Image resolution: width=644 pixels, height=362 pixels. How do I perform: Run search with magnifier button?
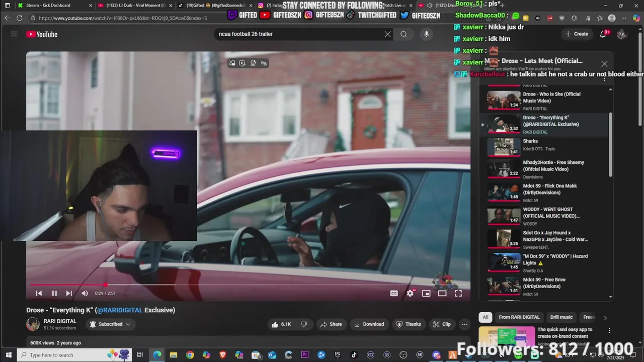(x=404, y=34)
